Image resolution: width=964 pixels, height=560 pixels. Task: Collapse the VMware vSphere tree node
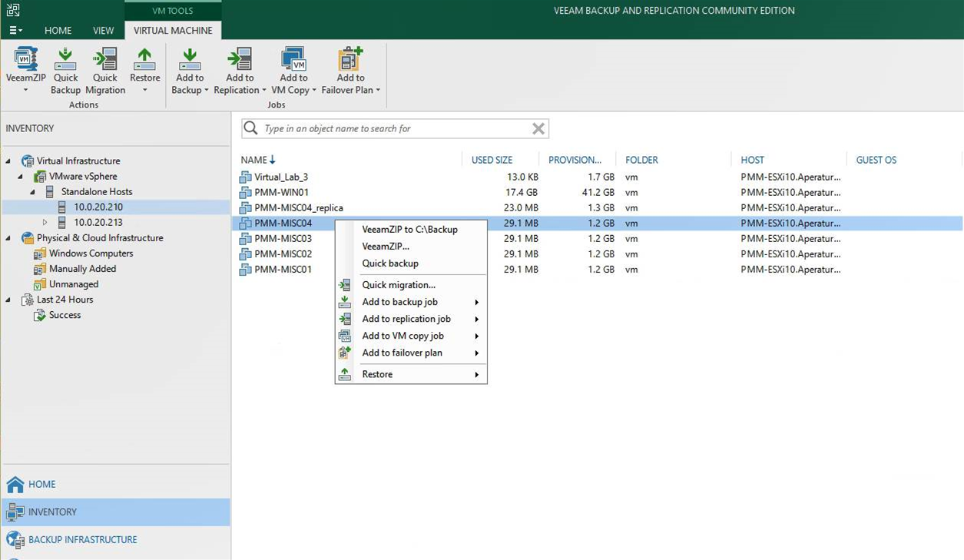coord(21,177)
